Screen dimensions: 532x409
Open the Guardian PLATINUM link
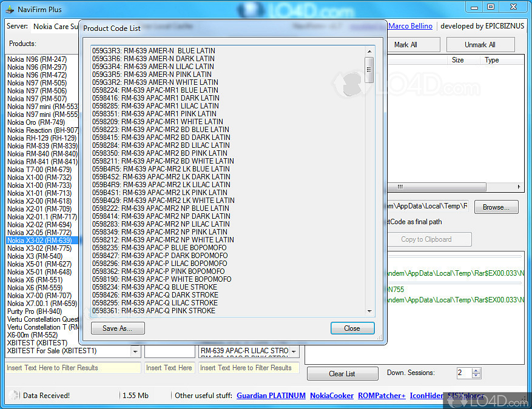pyautogui.click(x=271, y=396)
